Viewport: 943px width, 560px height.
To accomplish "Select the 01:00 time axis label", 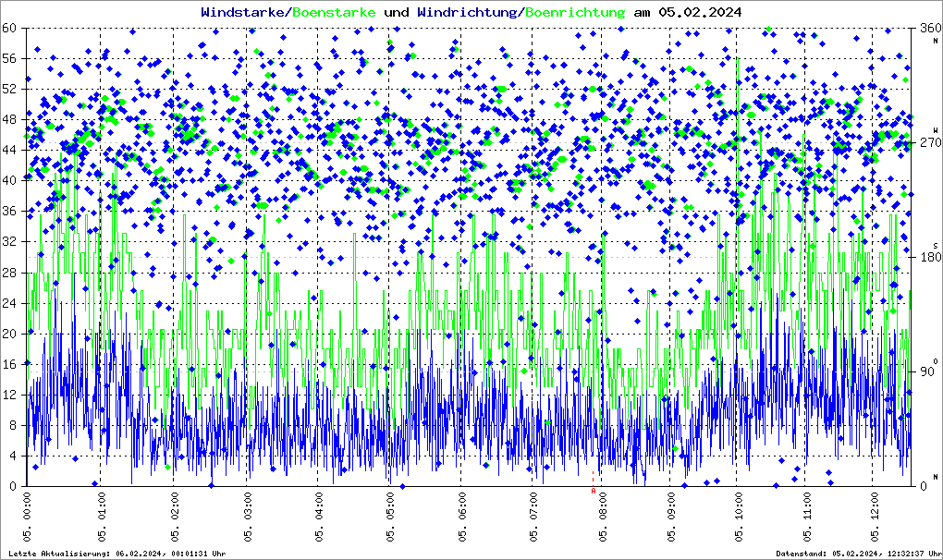I will [104, 519].
